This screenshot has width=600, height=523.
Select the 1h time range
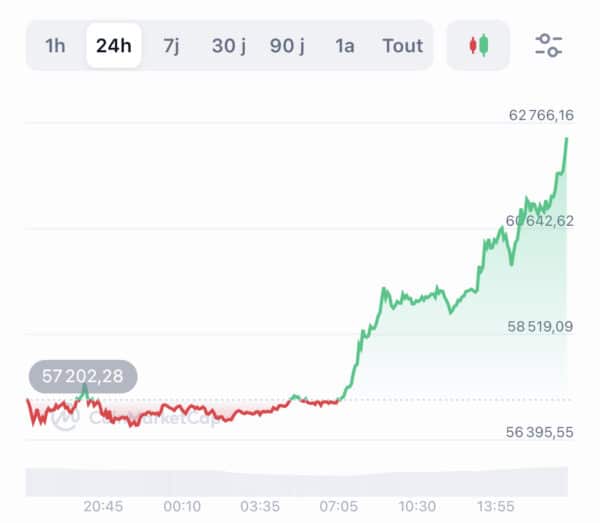coord(55,46)
